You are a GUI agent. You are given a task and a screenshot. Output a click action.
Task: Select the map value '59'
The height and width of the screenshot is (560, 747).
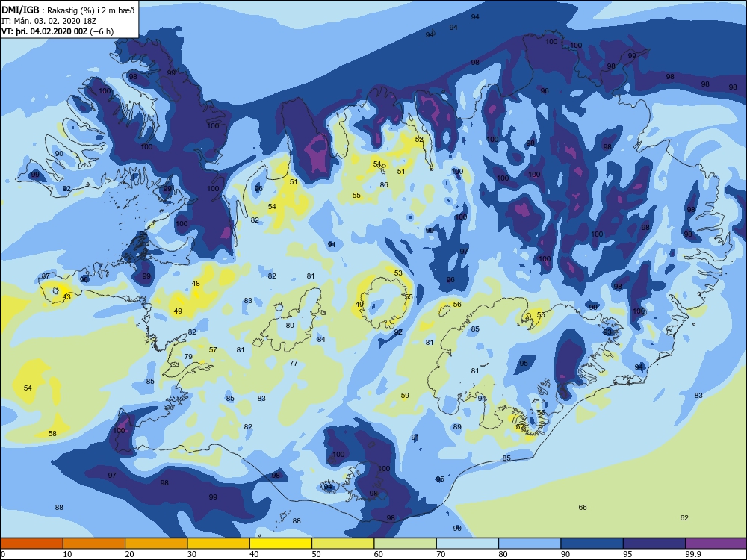tap(405, 395)
